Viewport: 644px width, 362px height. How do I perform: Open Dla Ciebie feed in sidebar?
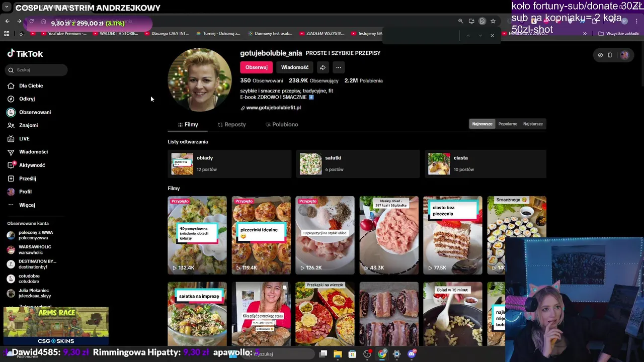25,85
